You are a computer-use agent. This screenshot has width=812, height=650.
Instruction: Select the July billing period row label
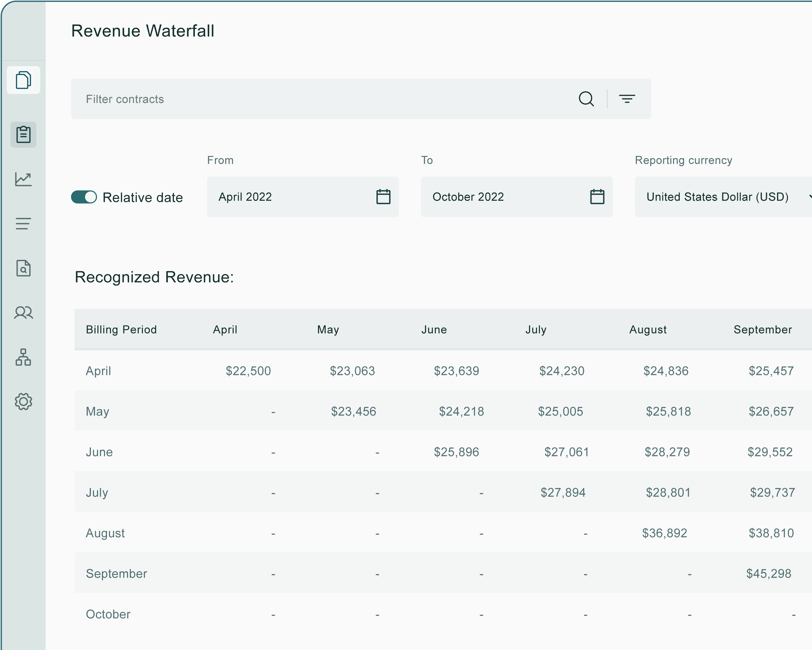click(x=97, y=493)
